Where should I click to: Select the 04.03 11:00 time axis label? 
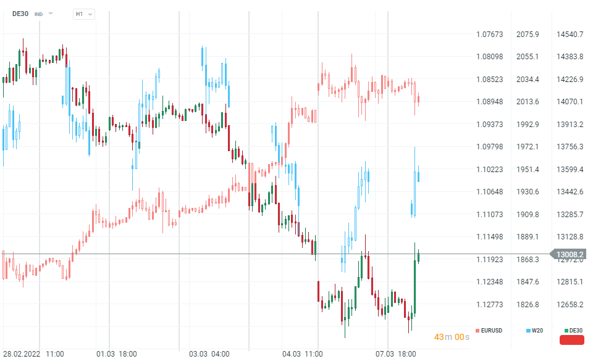point(302,354)
